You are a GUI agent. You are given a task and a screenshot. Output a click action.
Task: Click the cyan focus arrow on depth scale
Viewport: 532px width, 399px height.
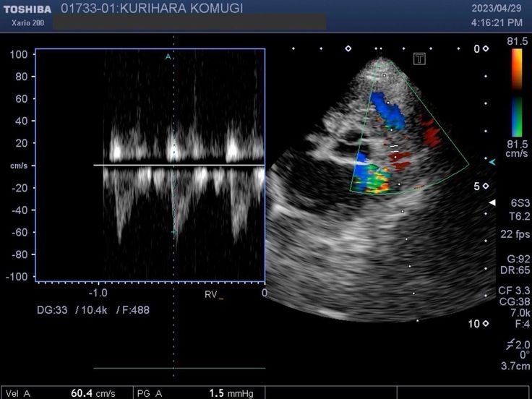pos(492,163)
